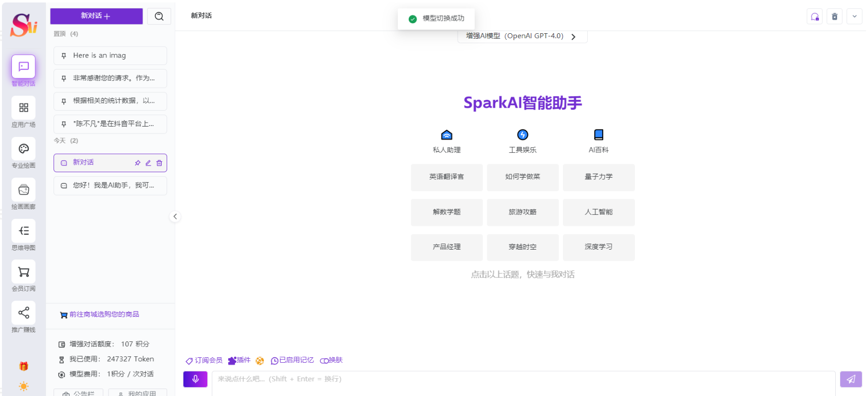Click the 量子力学 topic button
The width and height of the screenshot is (868, 396).
pyautogui.click(x=598, y=177)
